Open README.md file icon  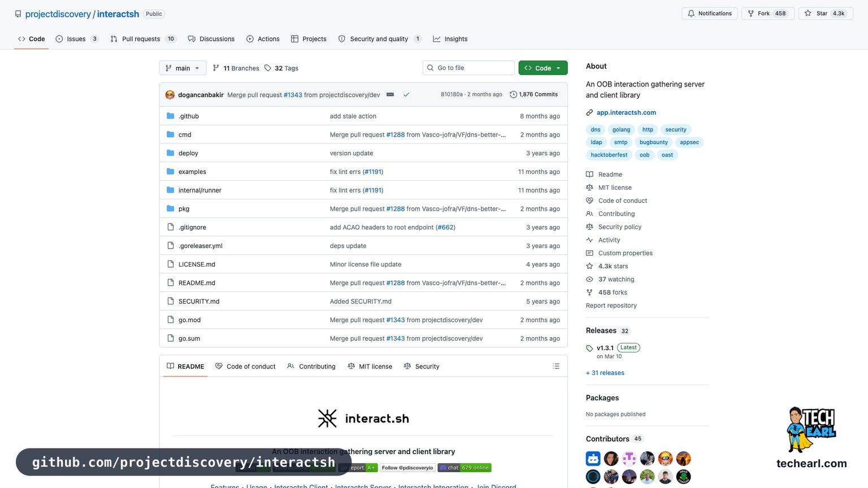click(170, 282)
